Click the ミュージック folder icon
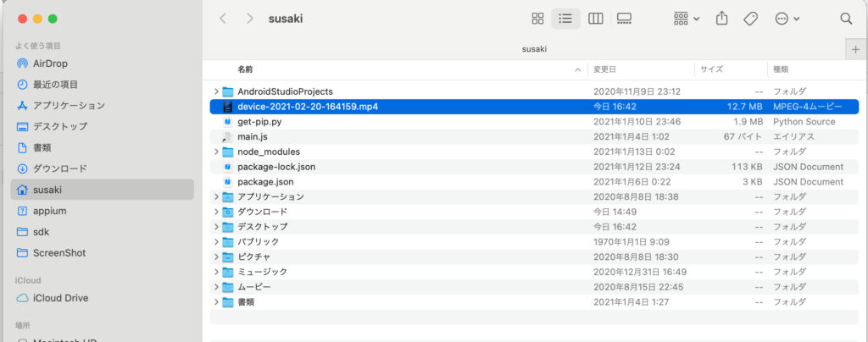 click(227, 272)
